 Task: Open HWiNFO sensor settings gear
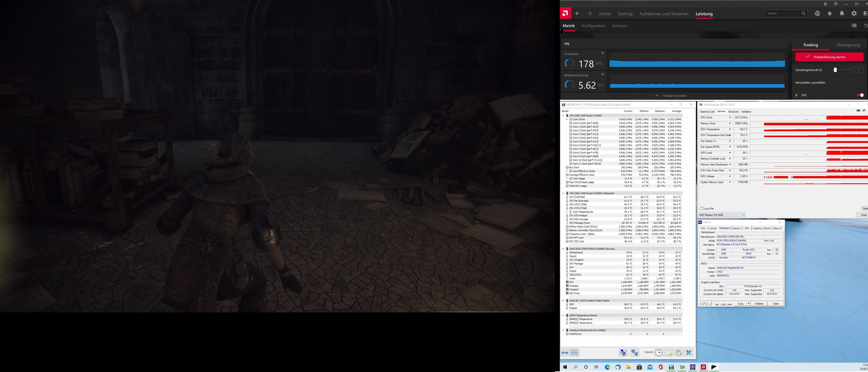click(x=679, y=353)
